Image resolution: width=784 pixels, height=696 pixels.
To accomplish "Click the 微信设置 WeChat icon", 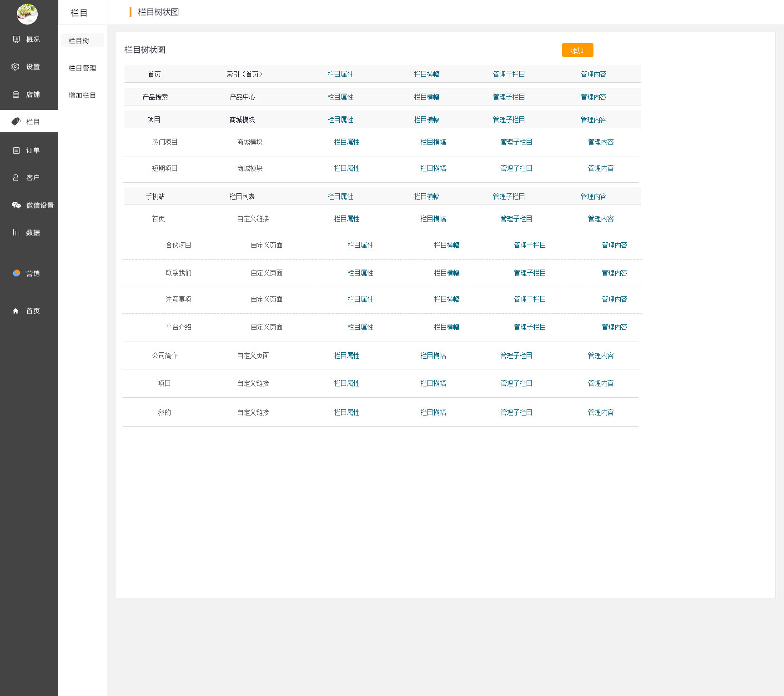I will 16,205.
